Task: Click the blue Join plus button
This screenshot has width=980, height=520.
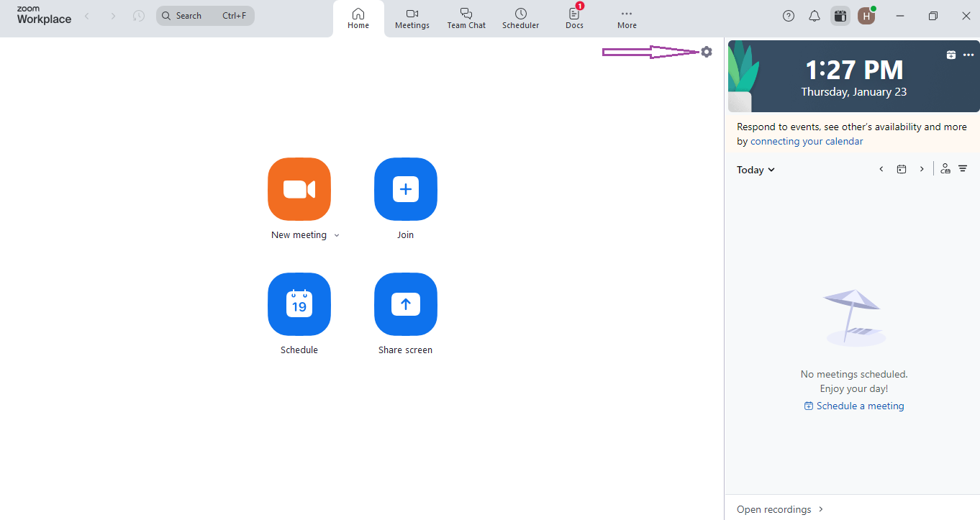Action: point(406,189)
